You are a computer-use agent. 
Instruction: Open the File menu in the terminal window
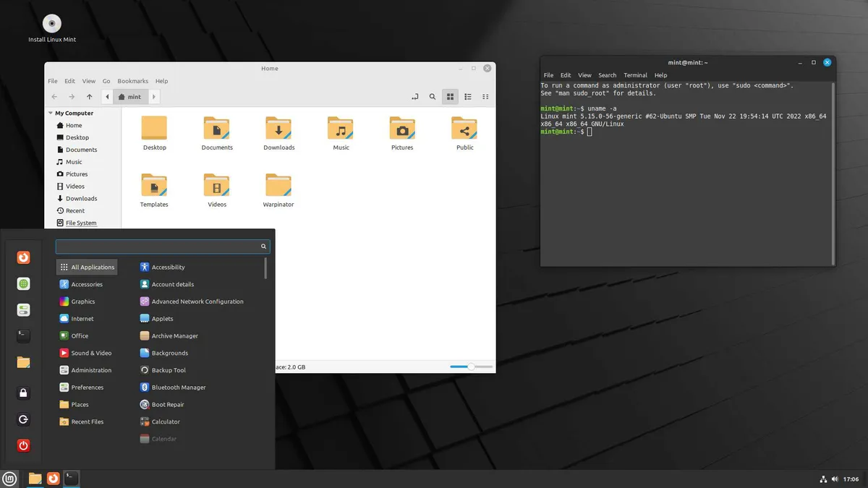[x=548, y=75]
